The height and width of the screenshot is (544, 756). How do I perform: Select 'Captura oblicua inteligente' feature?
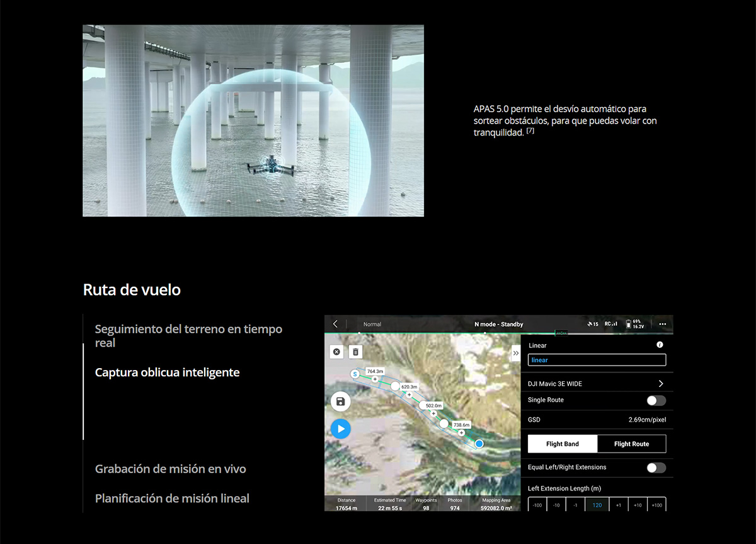[x=167, y=373]
